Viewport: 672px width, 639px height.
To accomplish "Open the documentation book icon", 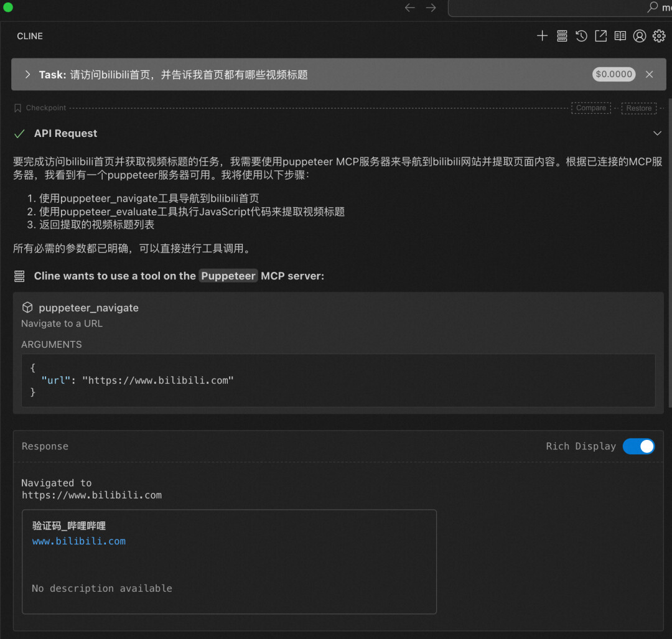I will click(620, 36).
